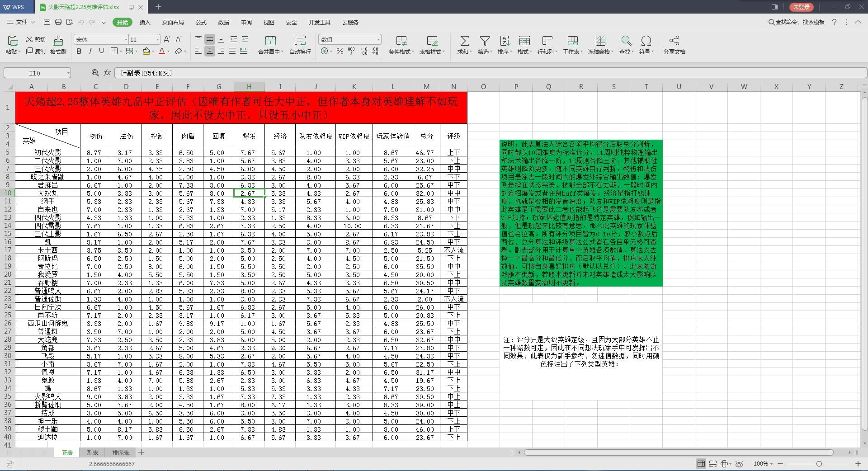Open the number format dropdown (数值)

378,39
